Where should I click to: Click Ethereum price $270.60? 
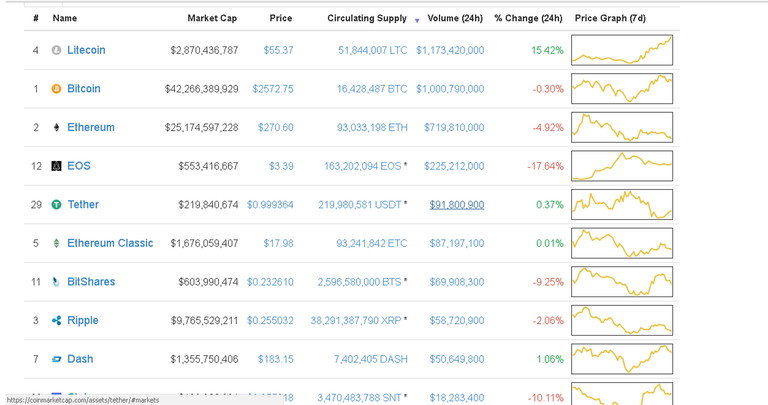click(x=276, y=127)
